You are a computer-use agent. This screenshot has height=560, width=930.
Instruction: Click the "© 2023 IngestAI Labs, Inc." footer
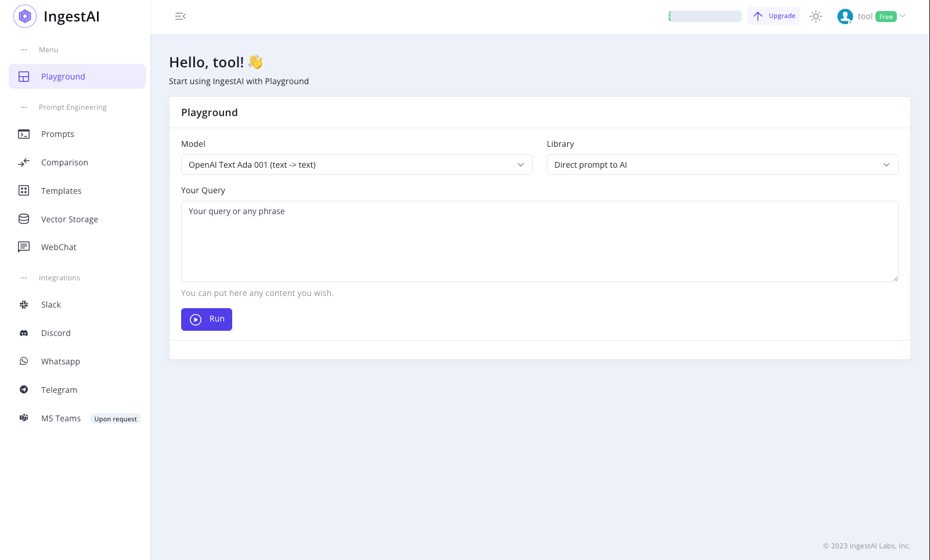click(867, 546)
